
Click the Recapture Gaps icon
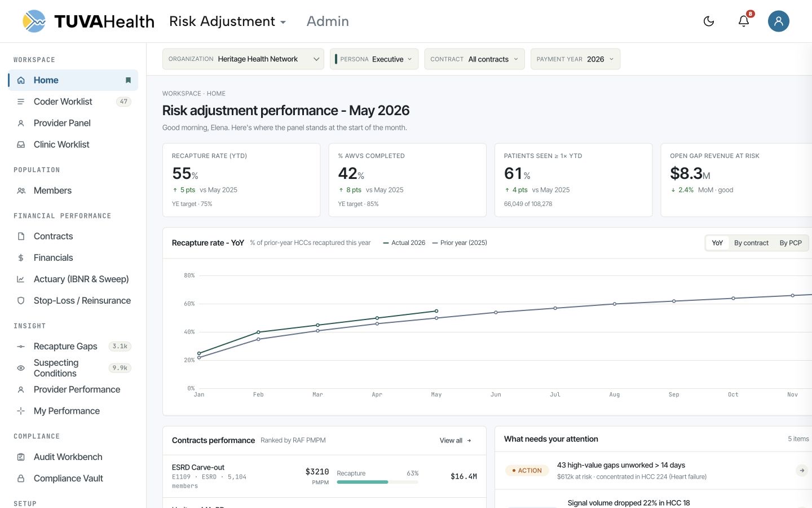21,347
